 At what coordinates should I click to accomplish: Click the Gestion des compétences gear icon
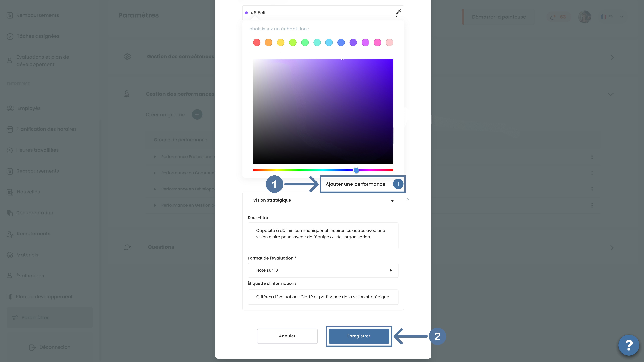click(127, 57)
